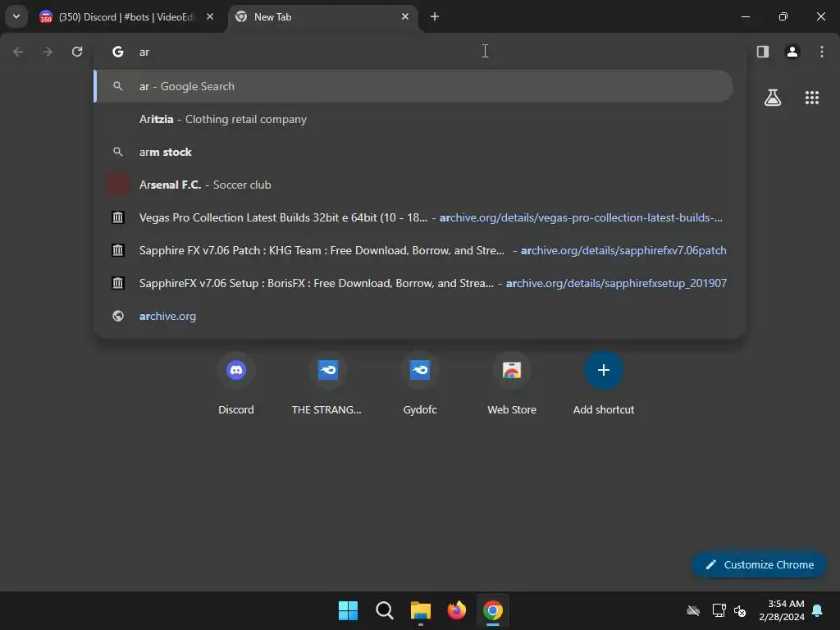Open Chrome's three-dot menu

[x=821, y=52]
